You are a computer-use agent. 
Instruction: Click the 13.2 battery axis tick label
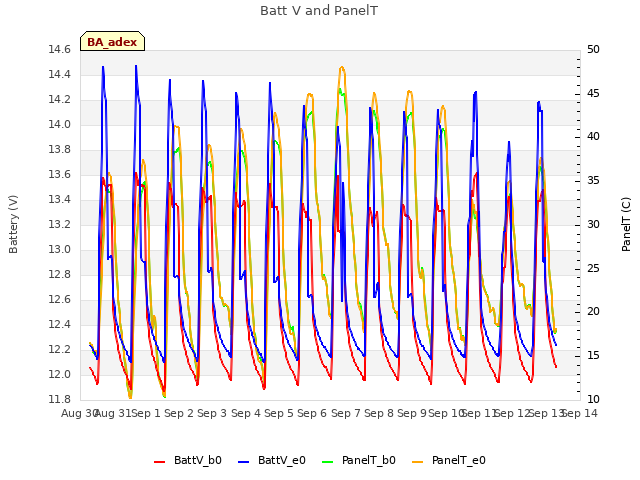pyautogui.click(x=59, y=224)
